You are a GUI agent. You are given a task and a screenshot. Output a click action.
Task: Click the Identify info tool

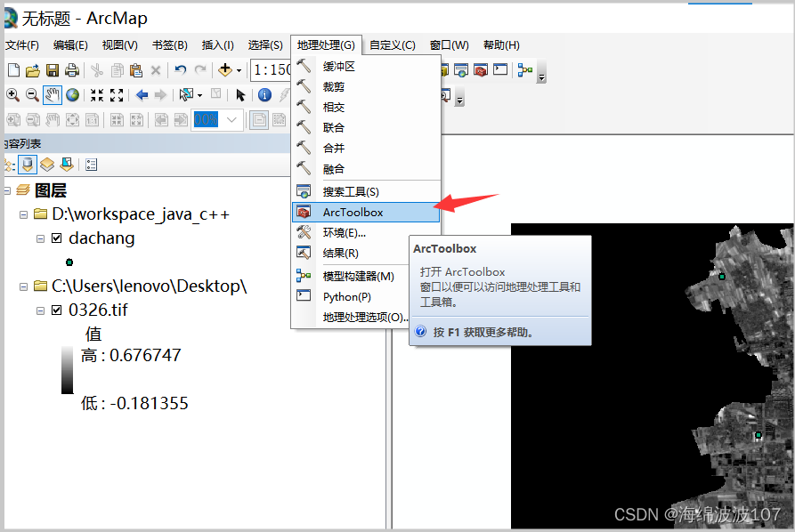263,95
